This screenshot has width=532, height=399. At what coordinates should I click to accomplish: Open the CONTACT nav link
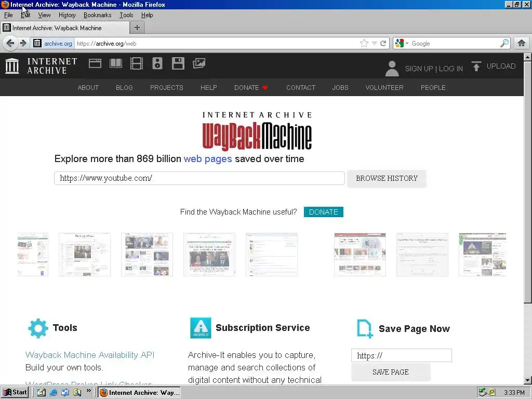tap(301, 87)
